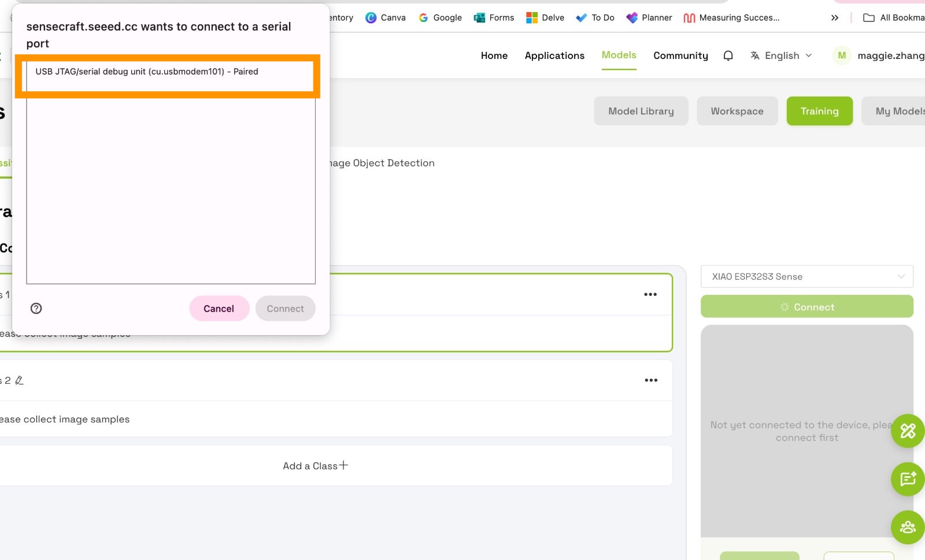Open Applications in site navigation
Viewport: 925px width, 560px height.
coord(554,55)
